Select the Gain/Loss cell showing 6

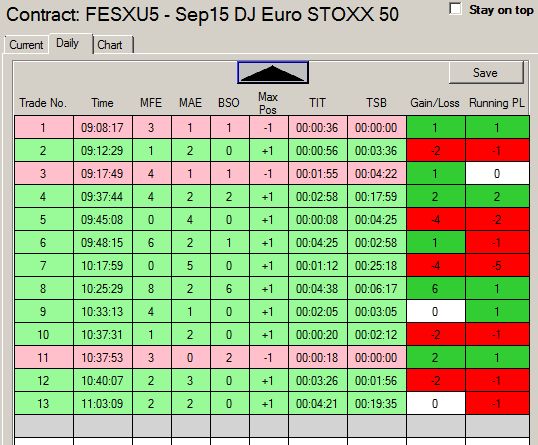coord(436,289)
